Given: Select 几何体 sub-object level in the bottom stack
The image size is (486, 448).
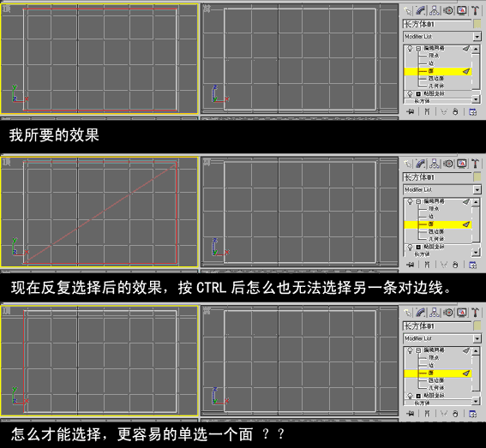Looking at the screenshot, I should (x=436, y=387).
